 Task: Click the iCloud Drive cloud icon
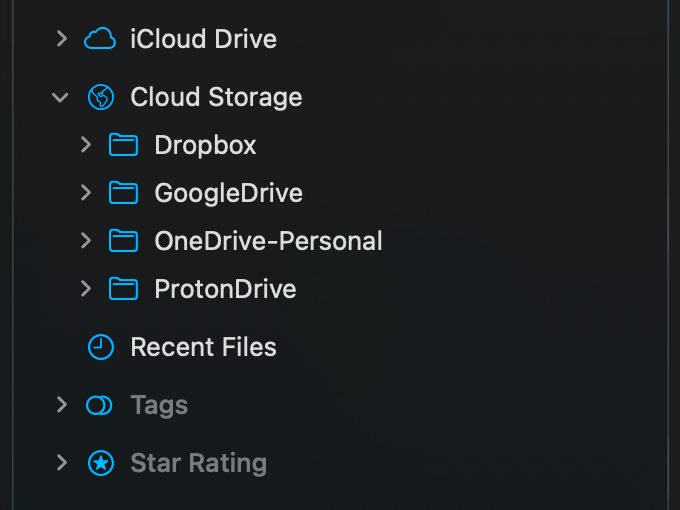pyautogui.click(x=100, y=39)
